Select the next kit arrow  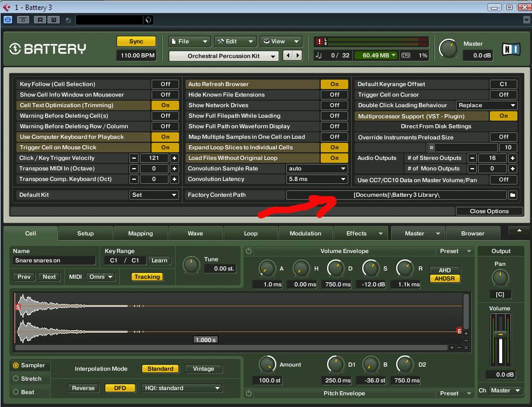(x=297, y=55)
